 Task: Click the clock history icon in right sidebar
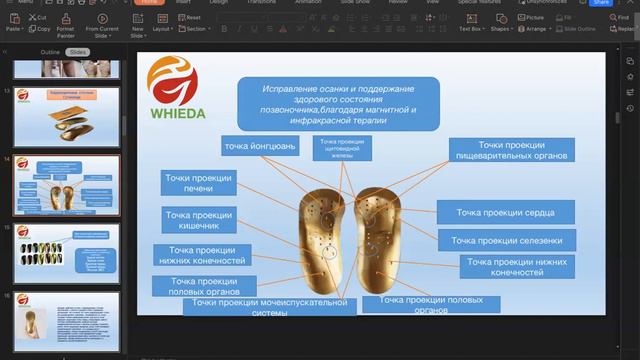630,108
